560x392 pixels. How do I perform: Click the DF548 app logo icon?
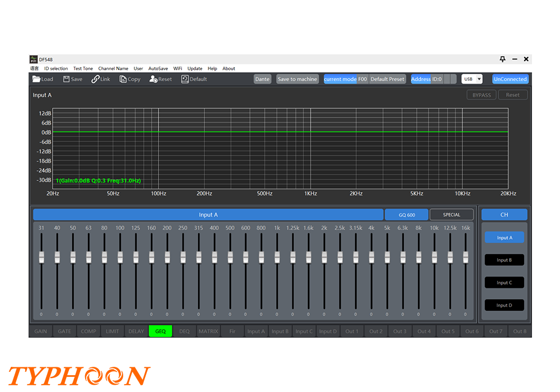coord(33,59)
